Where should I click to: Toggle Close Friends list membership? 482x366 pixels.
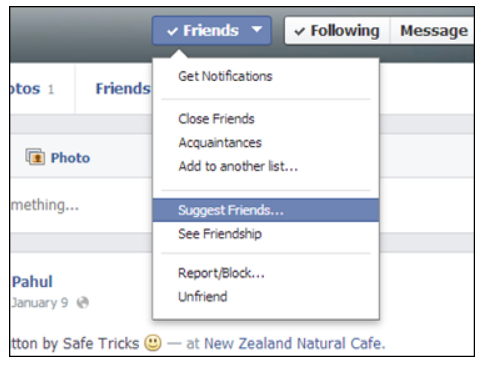[216, 119]
